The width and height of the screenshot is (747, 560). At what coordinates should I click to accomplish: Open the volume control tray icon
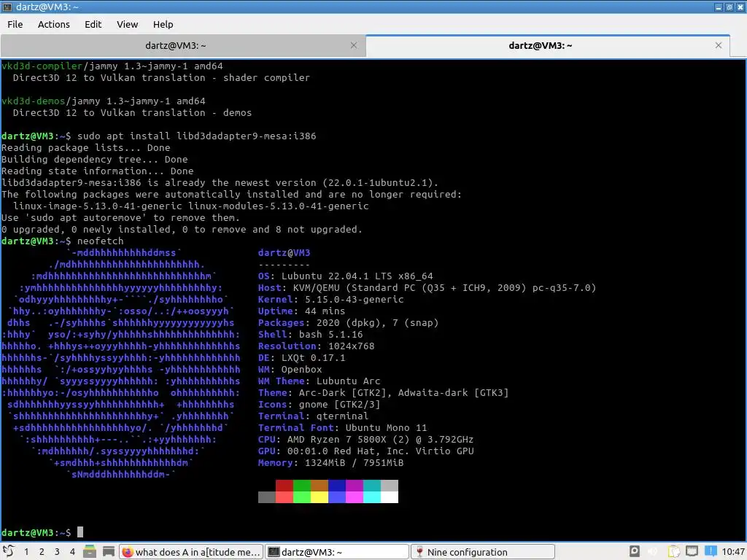653,551
